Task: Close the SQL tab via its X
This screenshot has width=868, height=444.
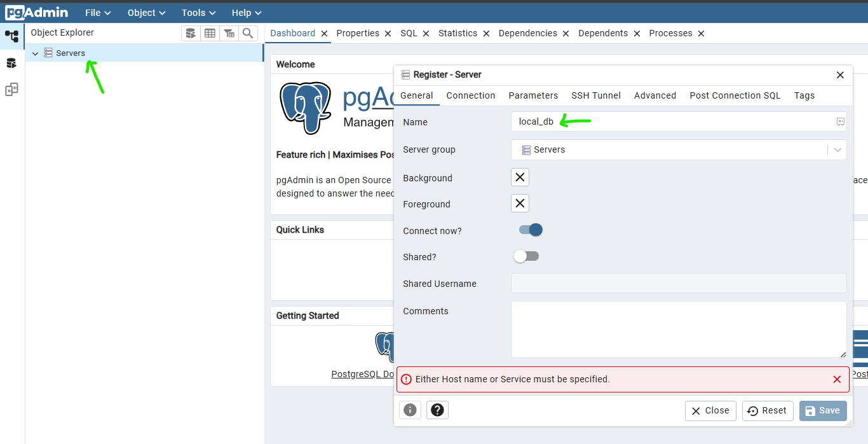Action: (426, 34)
